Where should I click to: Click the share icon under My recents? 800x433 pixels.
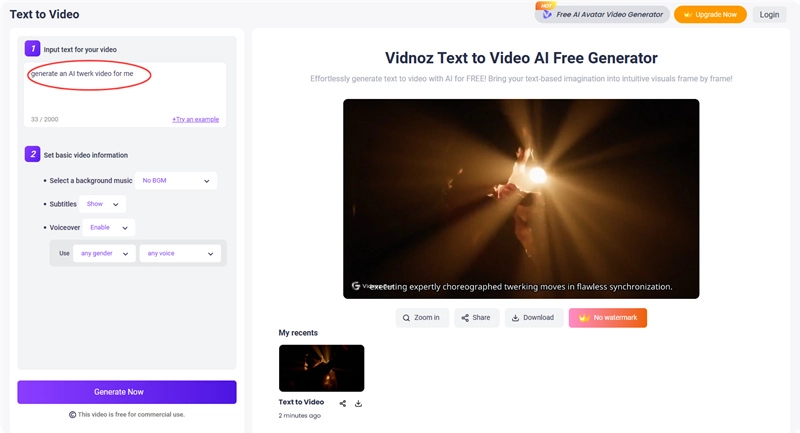click(x=342, y=403)
